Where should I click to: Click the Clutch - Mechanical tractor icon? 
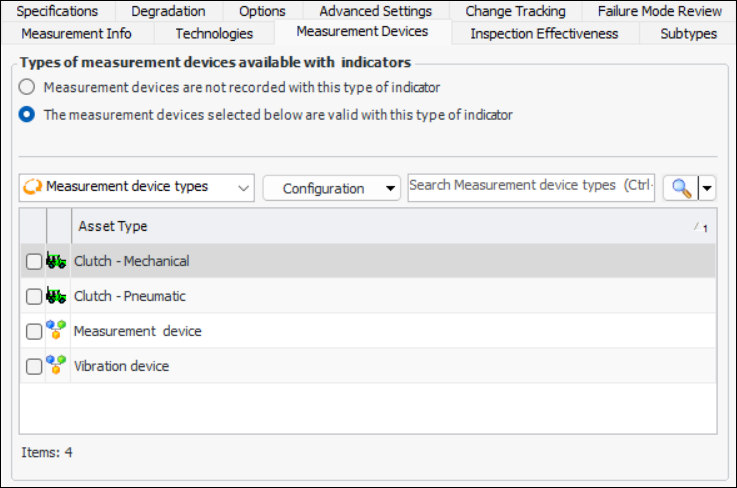click(57, 261)
